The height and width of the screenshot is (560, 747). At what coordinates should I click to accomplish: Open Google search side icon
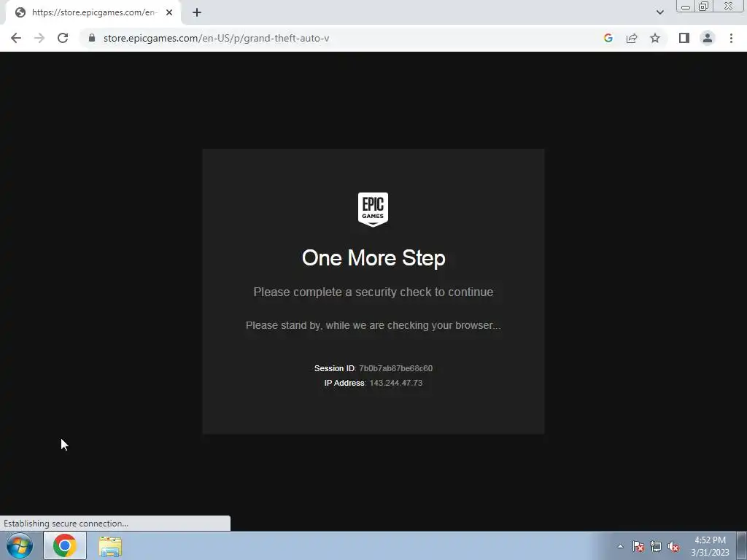point(608,38)
